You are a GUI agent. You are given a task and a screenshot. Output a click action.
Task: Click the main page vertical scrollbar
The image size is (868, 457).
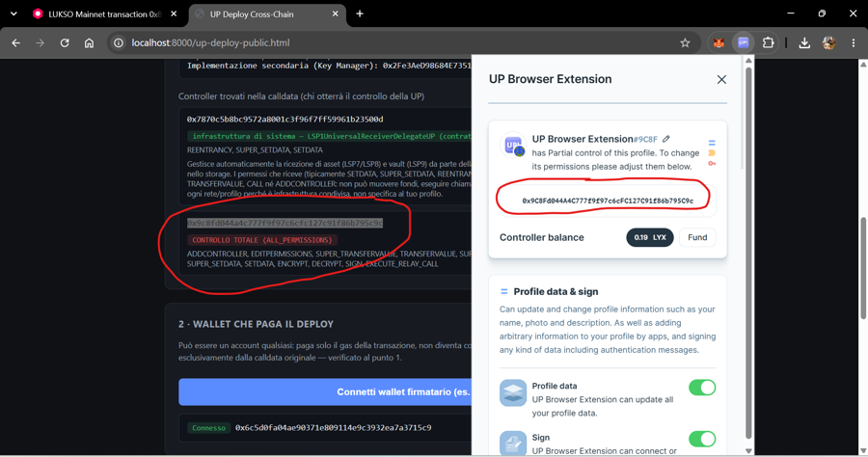863,268
